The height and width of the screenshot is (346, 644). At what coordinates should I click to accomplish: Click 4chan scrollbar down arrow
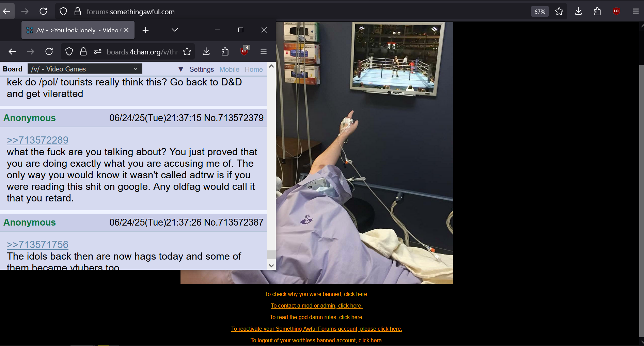(x=271, y=266)
